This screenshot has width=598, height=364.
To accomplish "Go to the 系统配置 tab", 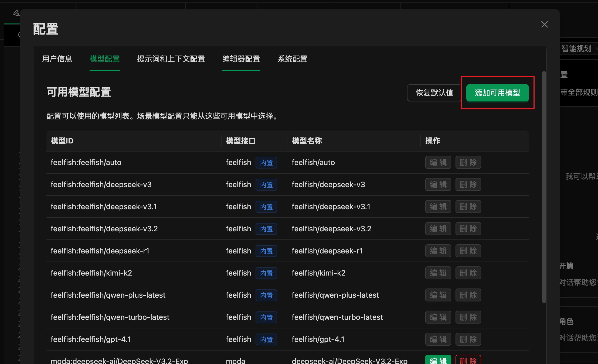I will click(x=293, y=59).
